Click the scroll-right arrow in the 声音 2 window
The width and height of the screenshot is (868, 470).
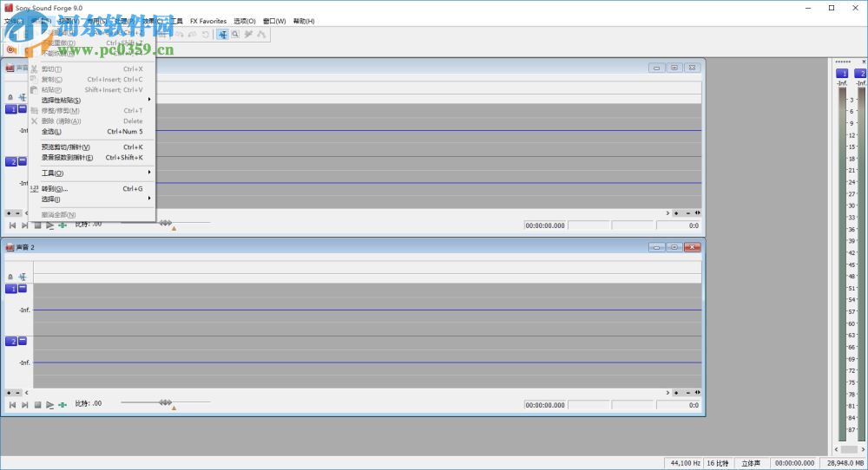coord(667,393)
